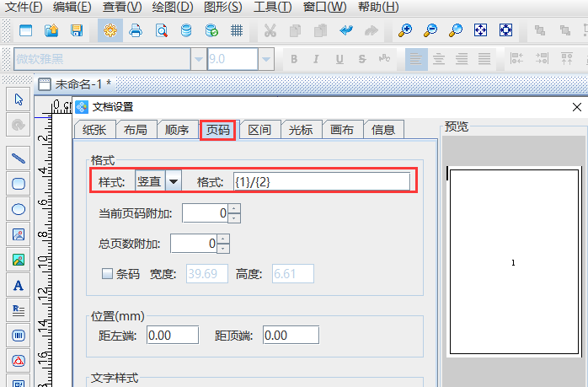Toggle strikethrough S formatting
This screenshot has height=387, width=588.
362,59
